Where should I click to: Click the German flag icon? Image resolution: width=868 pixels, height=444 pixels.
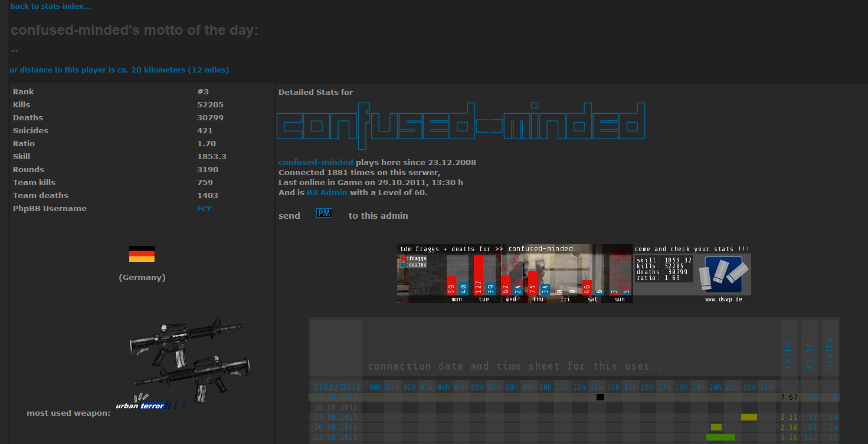tap(142, 254)
